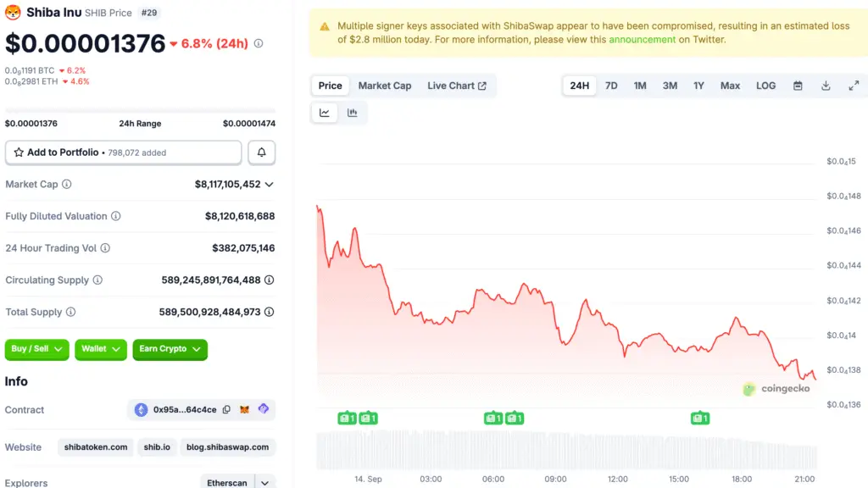Switch to the line chart view icon

point(325,113)
